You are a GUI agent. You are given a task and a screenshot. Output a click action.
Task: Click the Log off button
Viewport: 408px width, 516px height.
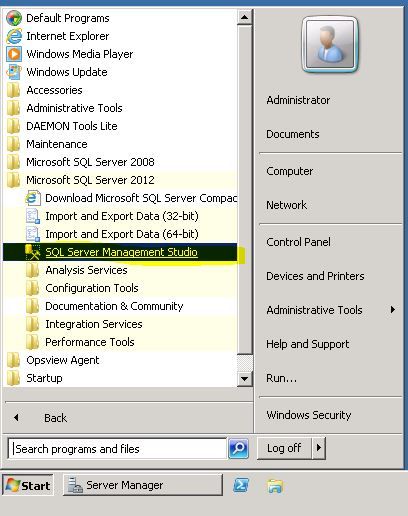pyautogui.click(x=284, y=448)
